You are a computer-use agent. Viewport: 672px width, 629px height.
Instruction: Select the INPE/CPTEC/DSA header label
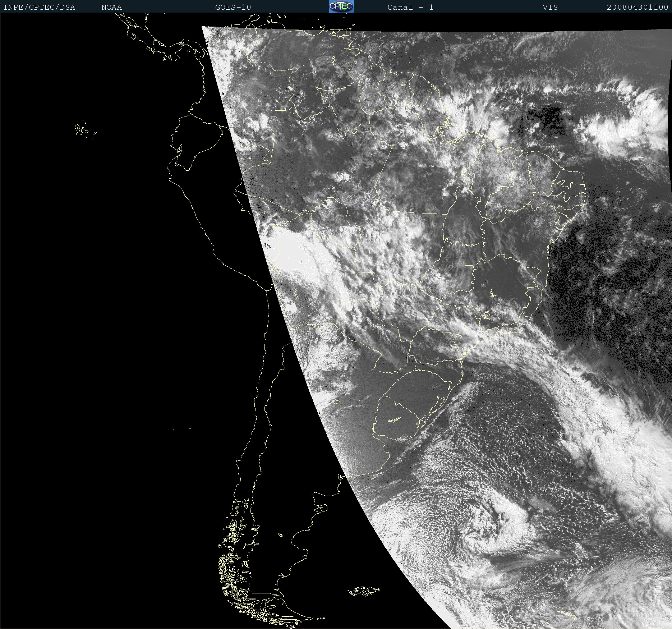click(39, 7)
